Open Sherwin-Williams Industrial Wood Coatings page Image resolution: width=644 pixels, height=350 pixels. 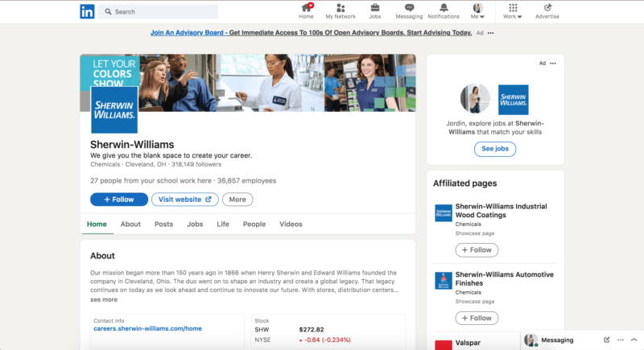pos(501,211)
